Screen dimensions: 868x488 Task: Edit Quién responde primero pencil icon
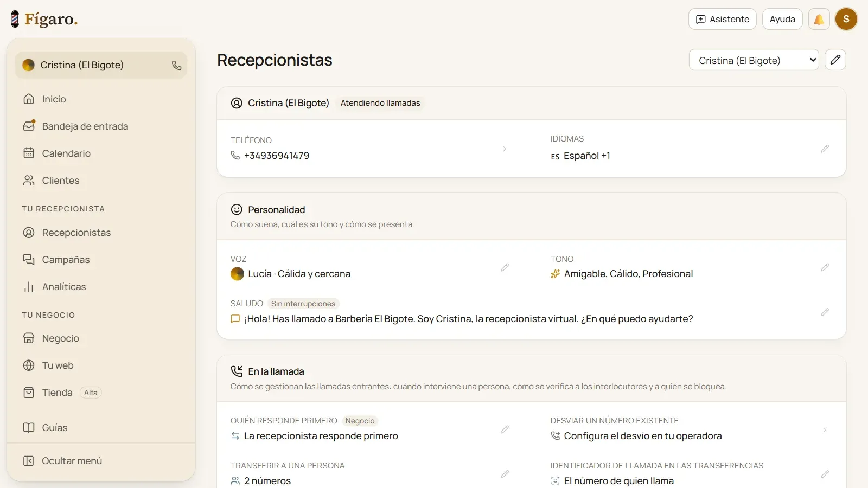[505, 429]
